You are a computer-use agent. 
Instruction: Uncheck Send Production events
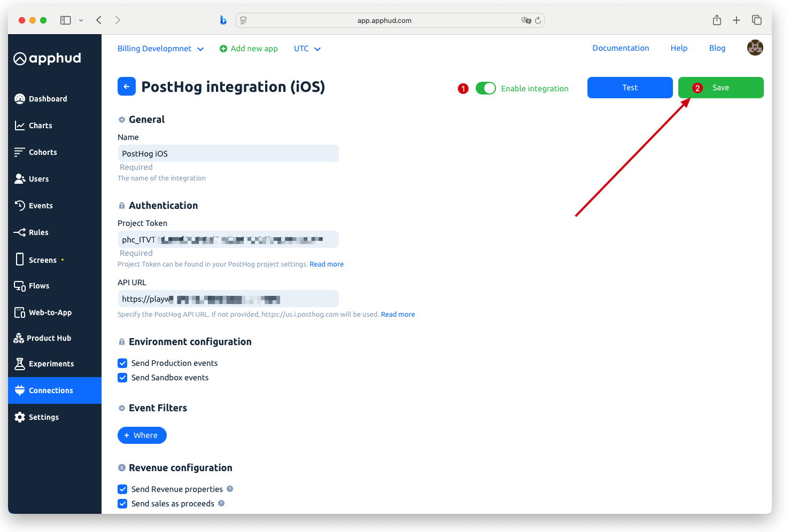point(122,363)
